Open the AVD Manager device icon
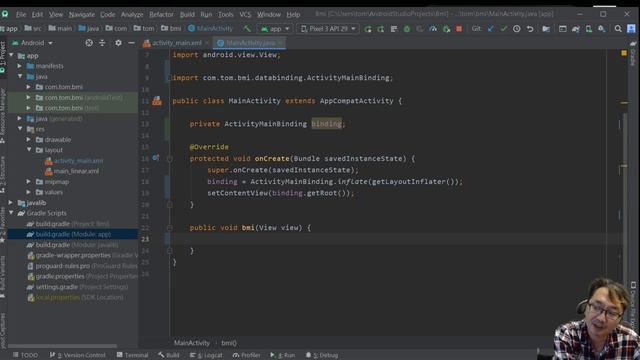 pos(589,29)
